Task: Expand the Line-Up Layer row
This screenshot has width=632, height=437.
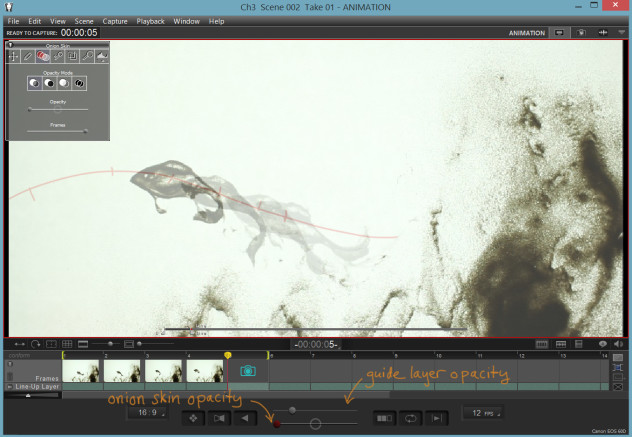Action: click(10, 386)
